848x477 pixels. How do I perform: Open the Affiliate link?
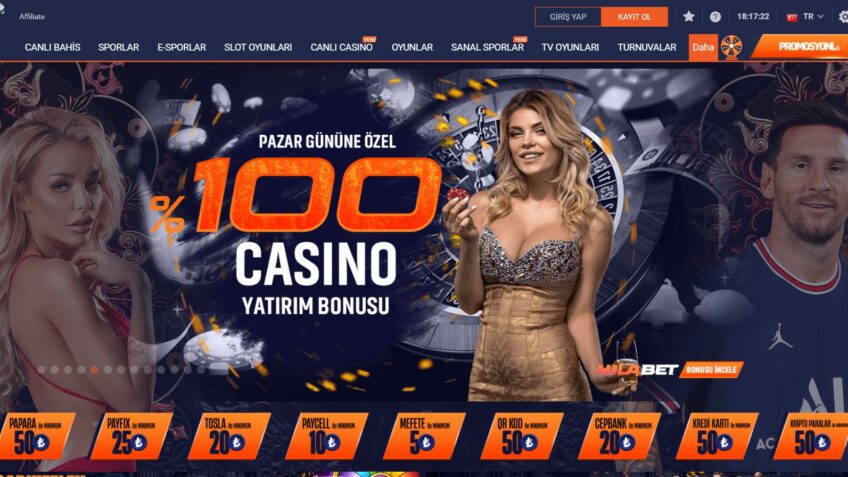point(32,17)
